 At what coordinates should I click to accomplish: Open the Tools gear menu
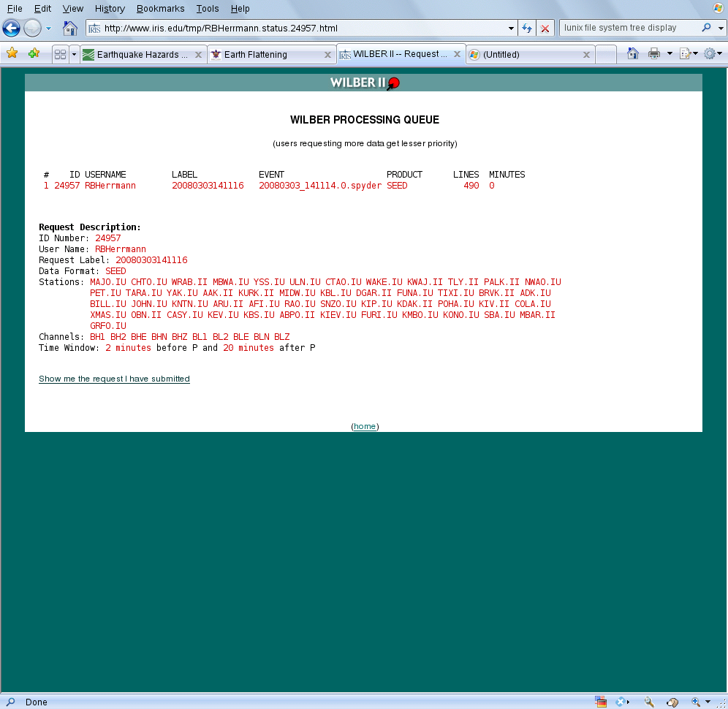(713, 54)
